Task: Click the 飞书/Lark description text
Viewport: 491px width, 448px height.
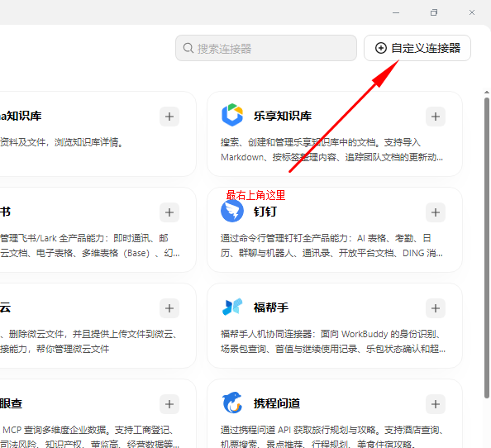Action: pos(90,245)
